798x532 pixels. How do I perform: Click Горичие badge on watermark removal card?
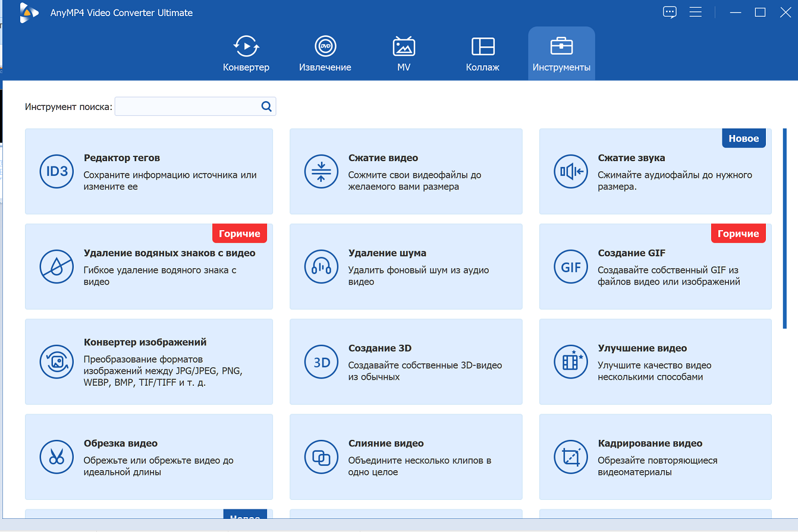(x=240, y=234)
